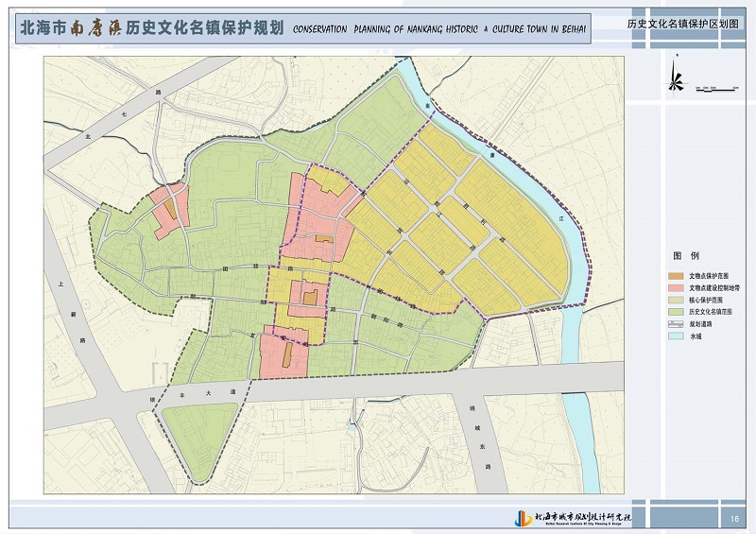Click the 图例 legend heading

685,256
